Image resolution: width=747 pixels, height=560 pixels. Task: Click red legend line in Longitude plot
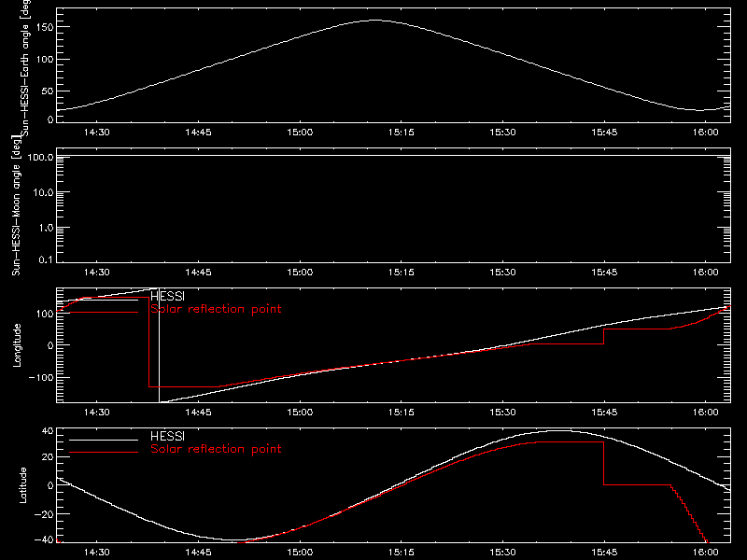tap(104, 313)
